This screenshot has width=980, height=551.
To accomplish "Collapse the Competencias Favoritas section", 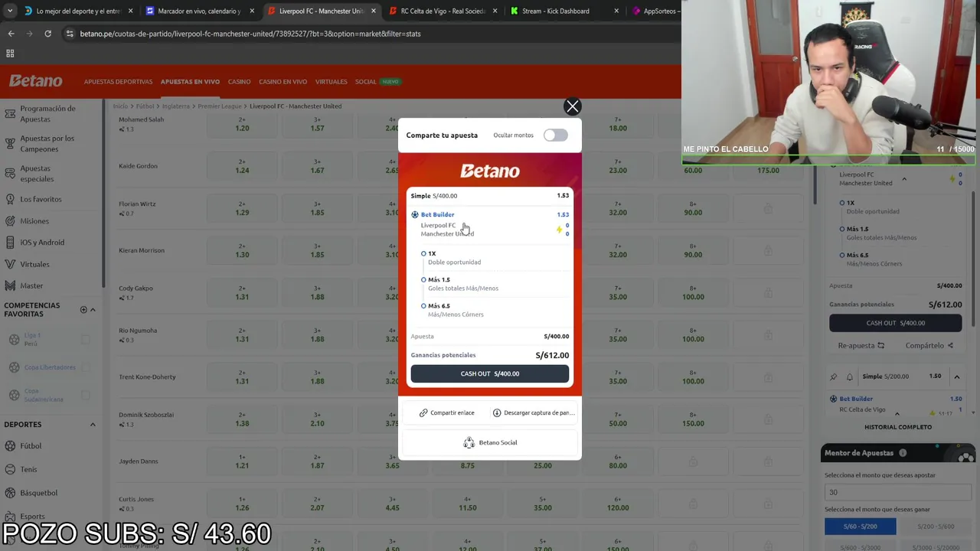I will [x=93, y=309].
